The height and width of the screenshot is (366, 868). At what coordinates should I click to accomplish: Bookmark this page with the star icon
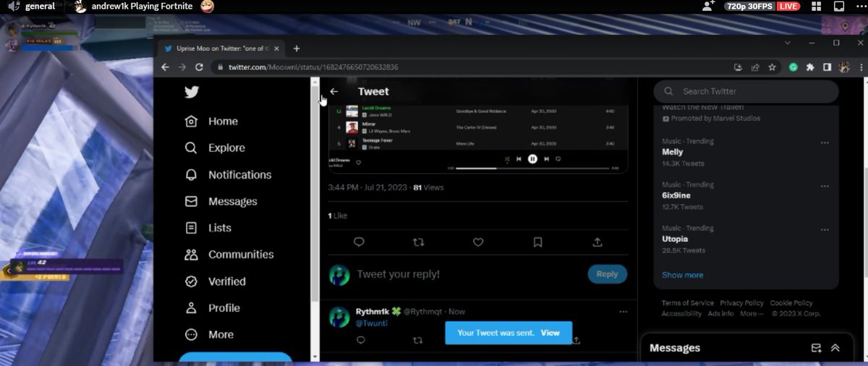click(772, 67)
